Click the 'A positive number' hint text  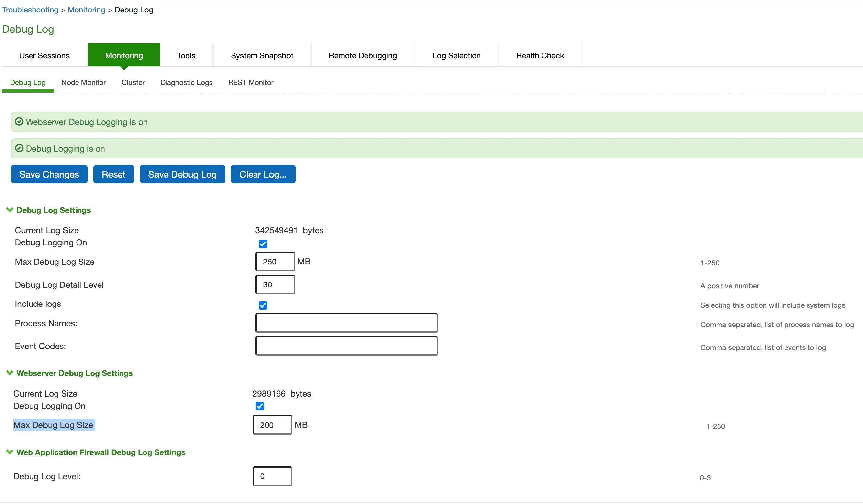(730, 286)
